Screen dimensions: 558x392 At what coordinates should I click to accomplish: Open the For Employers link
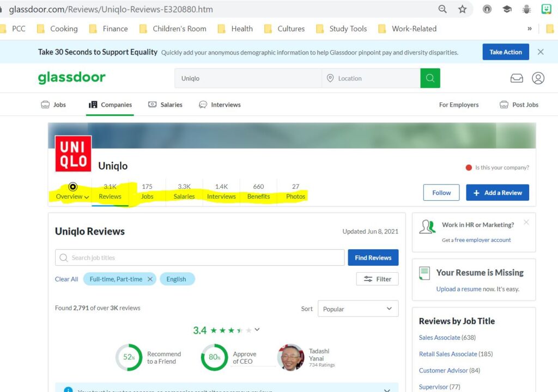[459, 105]
